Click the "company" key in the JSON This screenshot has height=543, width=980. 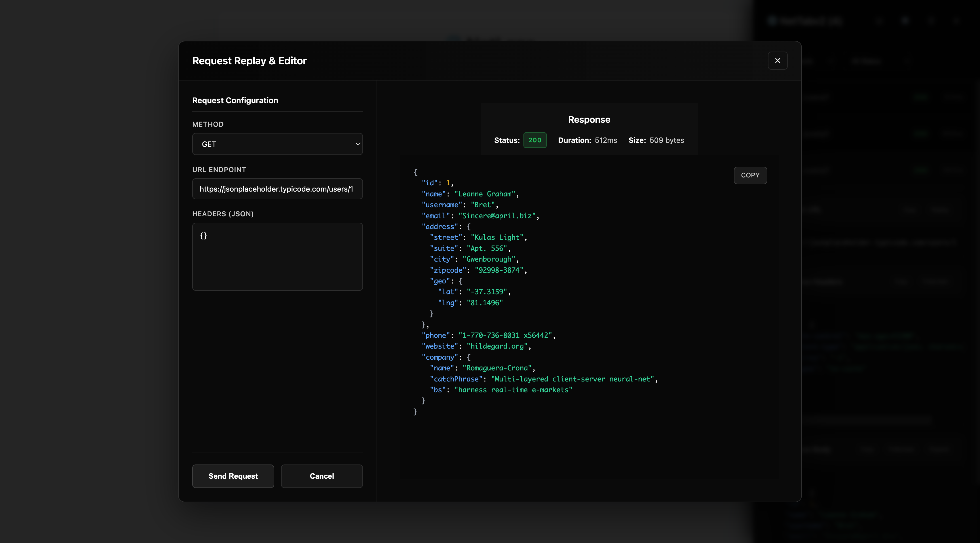tap(440, 357)
